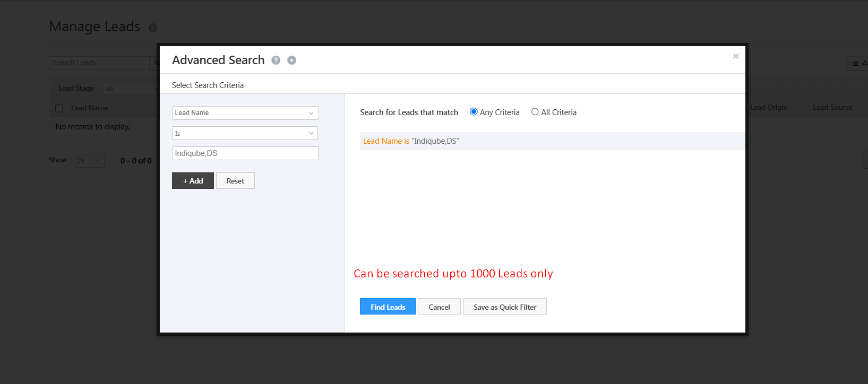This screenshot has width=868, height=384.
Task: Select the All Criteria radio button
Action: coord(535,112)
